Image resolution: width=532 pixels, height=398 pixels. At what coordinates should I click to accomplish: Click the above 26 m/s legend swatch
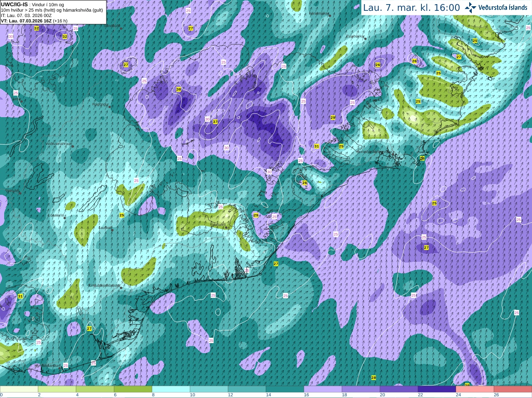pyautogui.click(x=513, y=389)
